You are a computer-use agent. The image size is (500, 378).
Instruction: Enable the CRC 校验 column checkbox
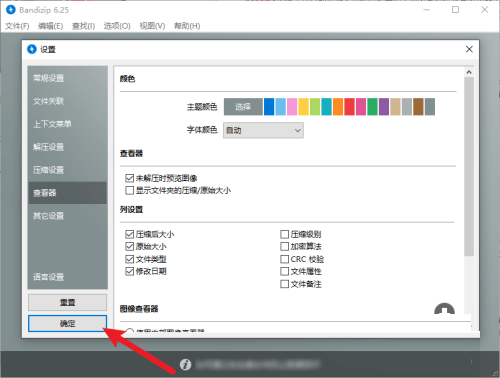[284, 259]
